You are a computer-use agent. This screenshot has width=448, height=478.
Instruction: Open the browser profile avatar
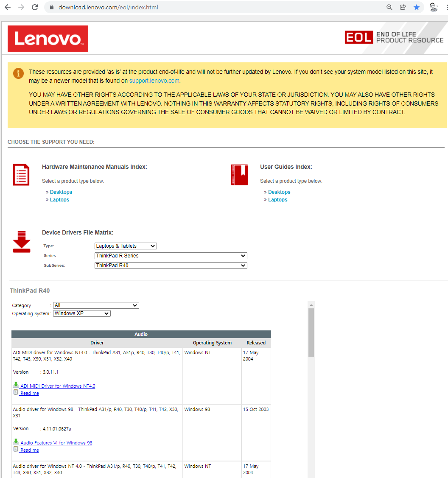click(x=433, y=7)
